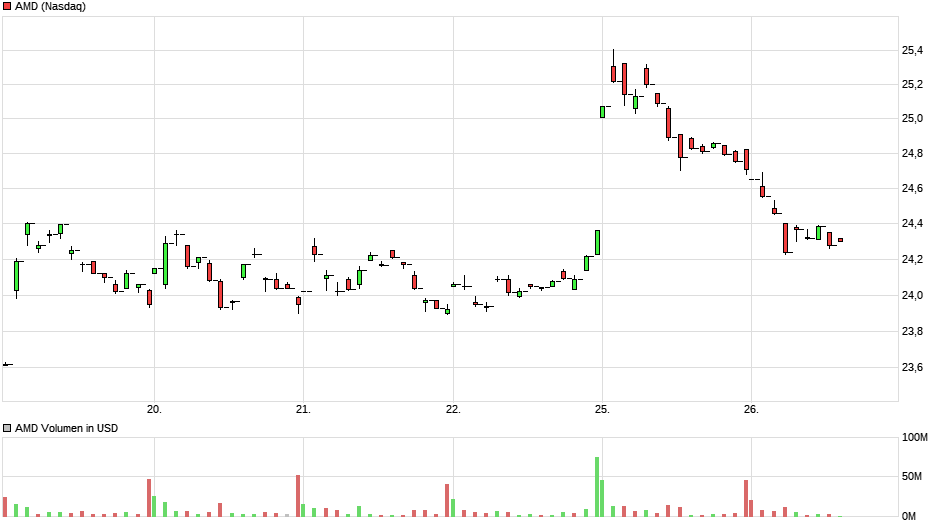Viewport: 940px width, 526px height.
Task: Click the red AMD (Nasdaq) legend swatch
Action: (x=7, y=7)
